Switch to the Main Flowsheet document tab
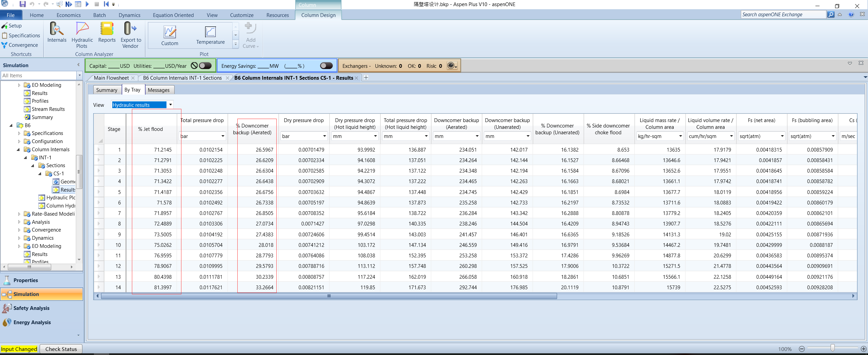This screenshot has height=355, width=868. [x=111, y=78]
